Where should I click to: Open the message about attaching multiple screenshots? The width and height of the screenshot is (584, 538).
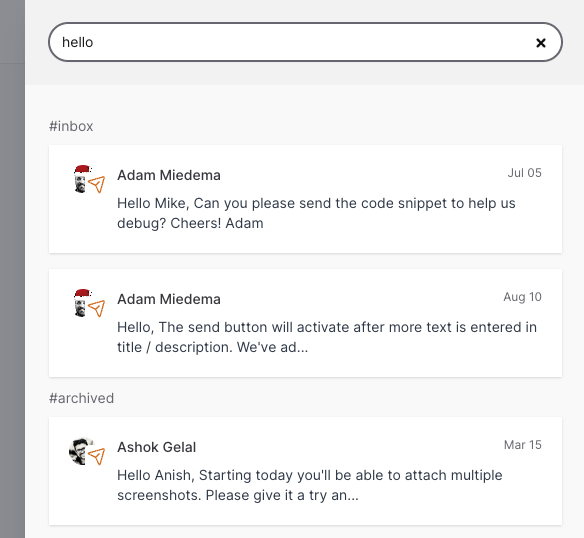305,471
